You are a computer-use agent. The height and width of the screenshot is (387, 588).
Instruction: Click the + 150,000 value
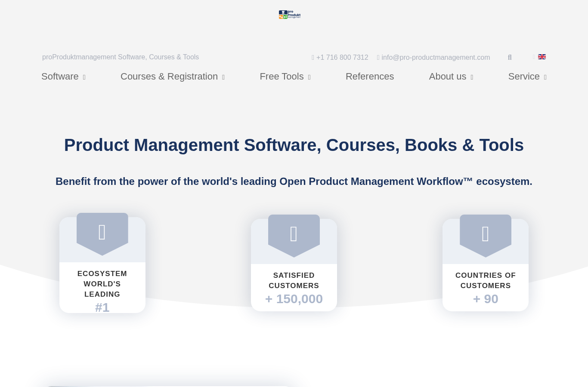(x=294, y=299)
